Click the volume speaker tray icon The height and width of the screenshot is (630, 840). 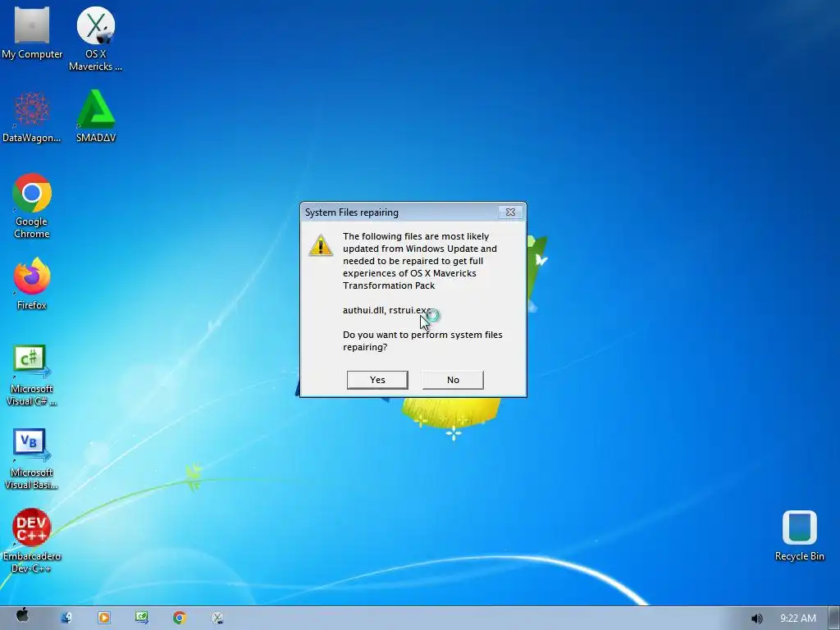756,619
